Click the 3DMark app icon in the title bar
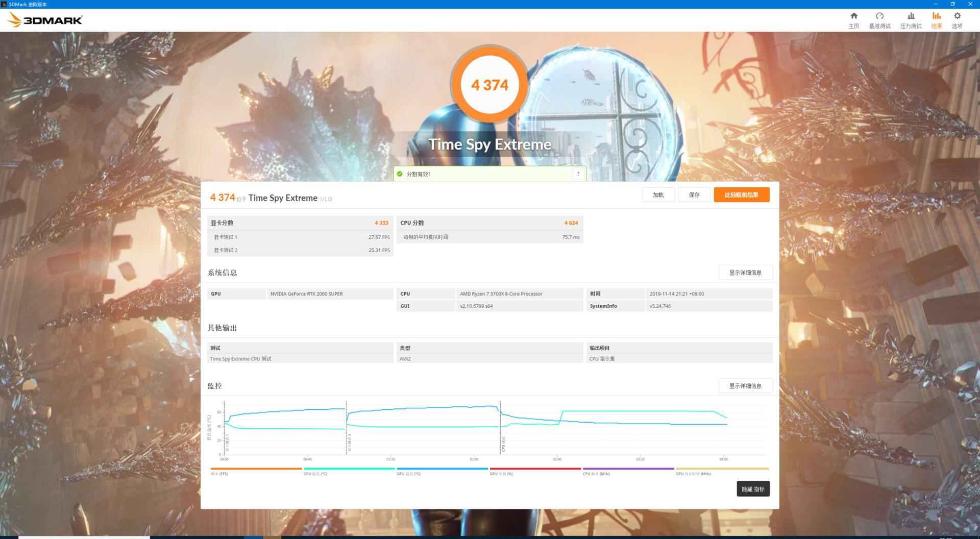Screen dimensions: 980x539 [4, 4]
